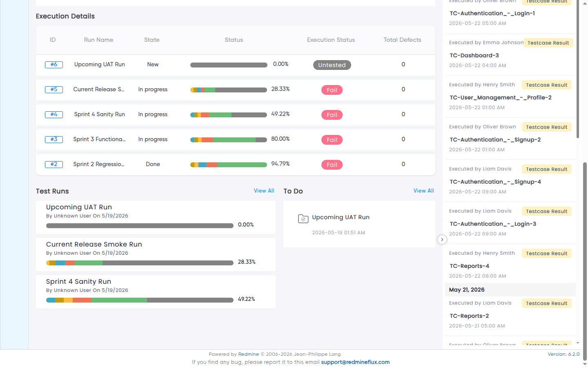
Task: Open run ID #5 badge
Action: (54, 90)
